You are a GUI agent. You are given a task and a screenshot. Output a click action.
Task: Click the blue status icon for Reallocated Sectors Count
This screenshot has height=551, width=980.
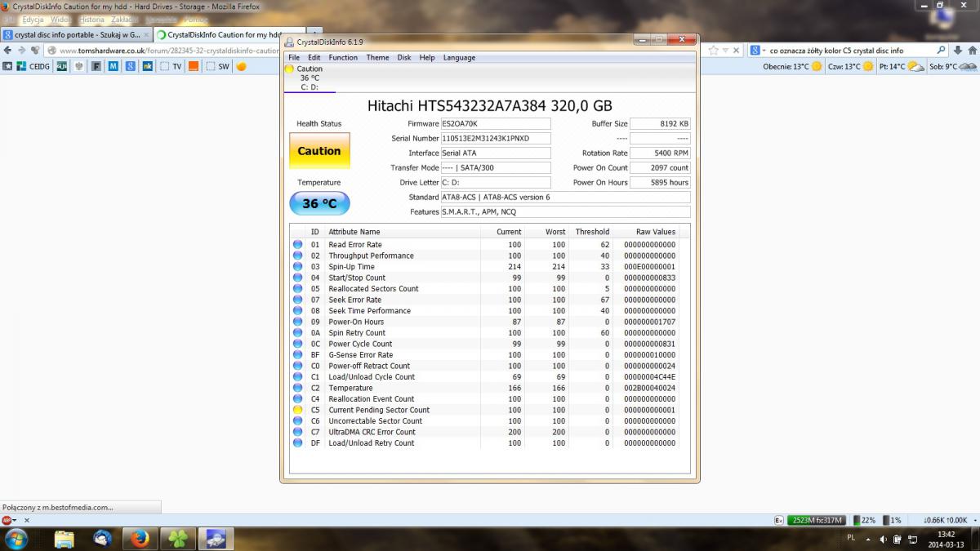coord(298,289)
